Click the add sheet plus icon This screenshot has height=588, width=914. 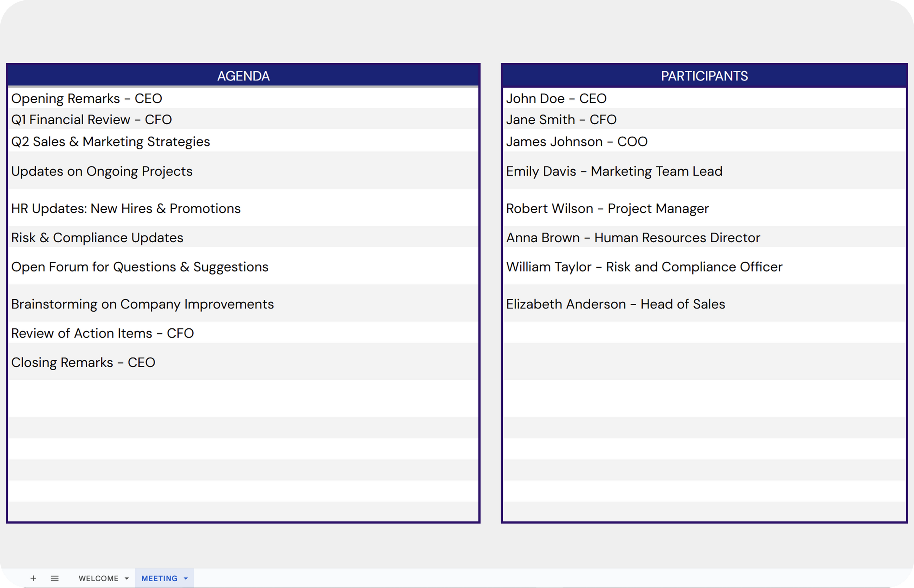(x=33, y=578)
